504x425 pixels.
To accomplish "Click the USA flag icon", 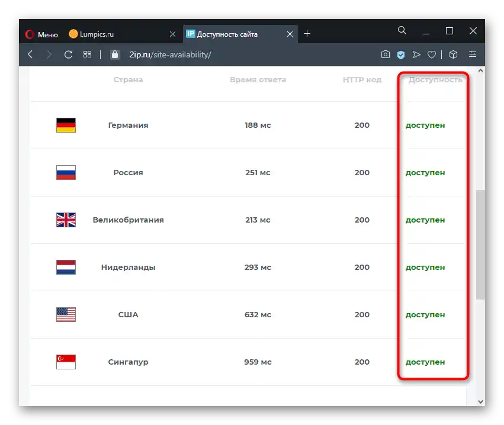I will [x=66, y=314].
